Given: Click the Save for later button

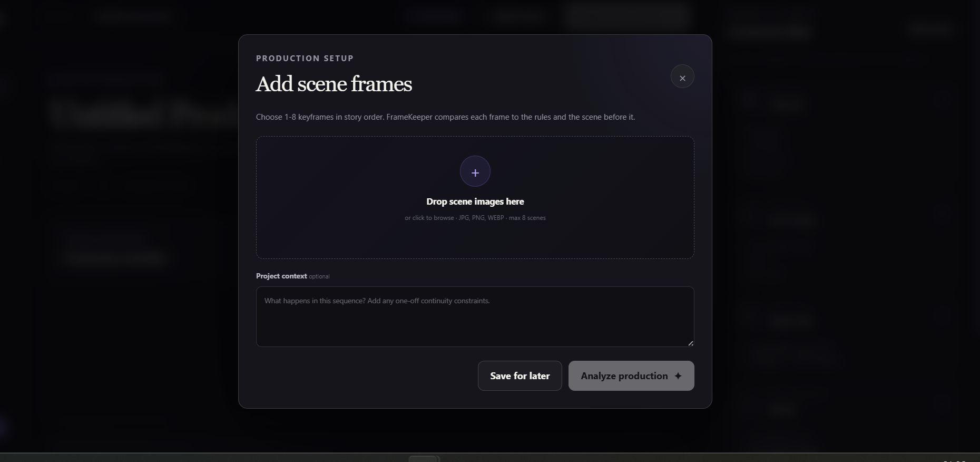Looking at the screenshot, I should pyautogui.click(x=520, y=376).
